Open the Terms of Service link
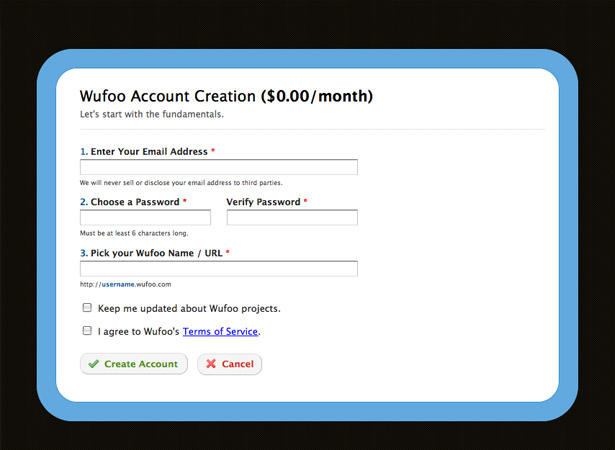Viewport: 615px width, 450px height. tap(220, 332)
